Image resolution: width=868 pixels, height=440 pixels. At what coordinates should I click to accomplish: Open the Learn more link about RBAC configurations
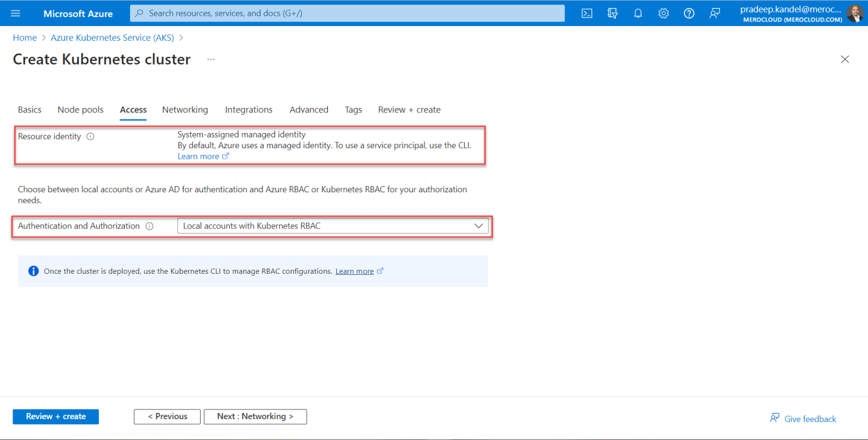click(355, 271)
